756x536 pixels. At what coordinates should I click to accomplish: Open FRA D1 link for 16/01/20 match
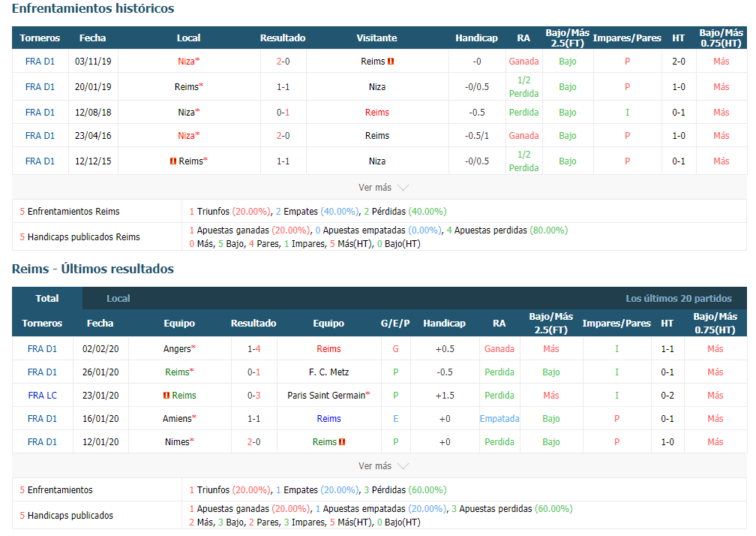click(43, 419)
